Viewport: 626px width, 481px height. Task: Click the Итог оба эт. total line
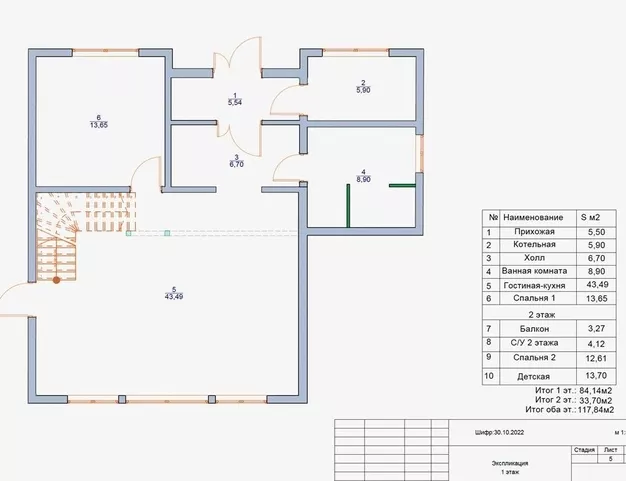click(572, 408)
